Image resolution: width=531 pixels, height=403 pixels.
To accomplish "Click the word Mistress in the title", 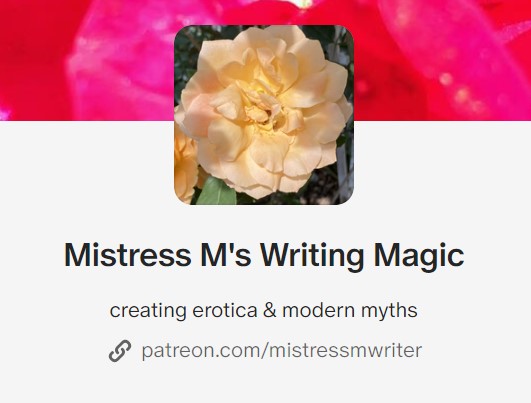I will pos(128,255).
